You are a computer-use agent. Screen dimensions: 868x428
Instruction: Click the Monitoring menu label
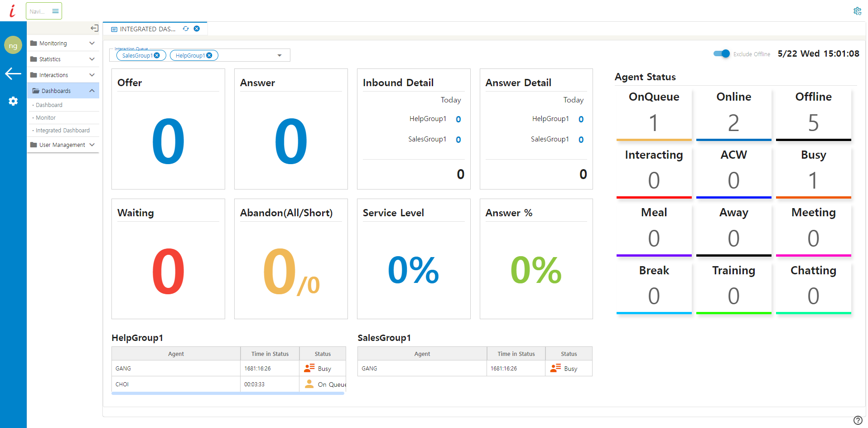click(53, 43)
